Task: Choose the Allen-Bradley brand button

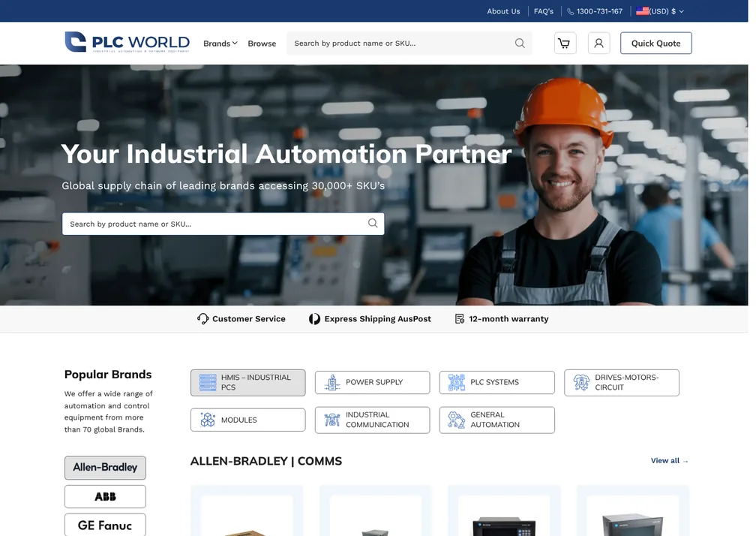Action: (105, 468)
